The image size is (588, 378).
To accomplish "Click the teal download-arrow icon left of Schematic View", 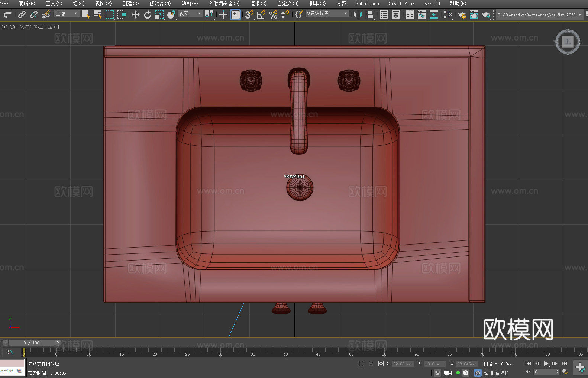I will coord(434,14).
